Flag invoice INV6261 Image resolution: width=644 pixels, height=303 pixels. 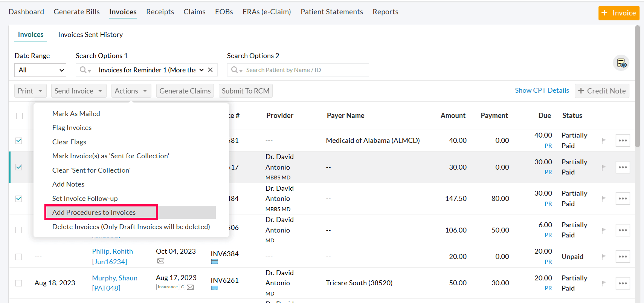(x=603, y=283)
